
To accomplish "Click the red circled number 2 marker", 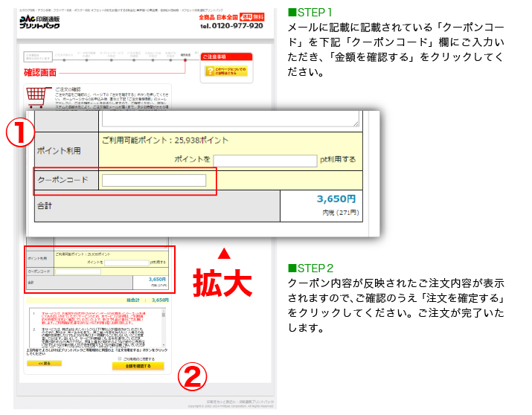I will pos(191,377).
